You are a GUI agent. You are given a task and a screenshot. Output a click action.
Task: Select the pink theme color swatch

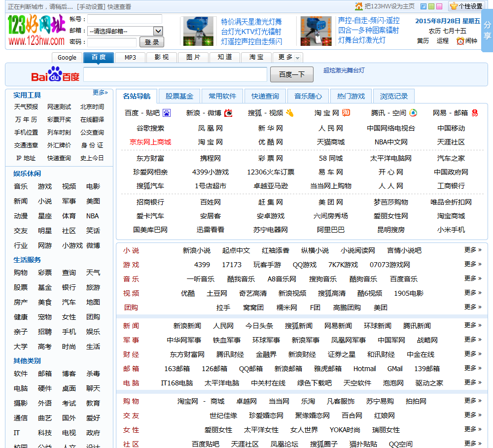coord(440,6)
